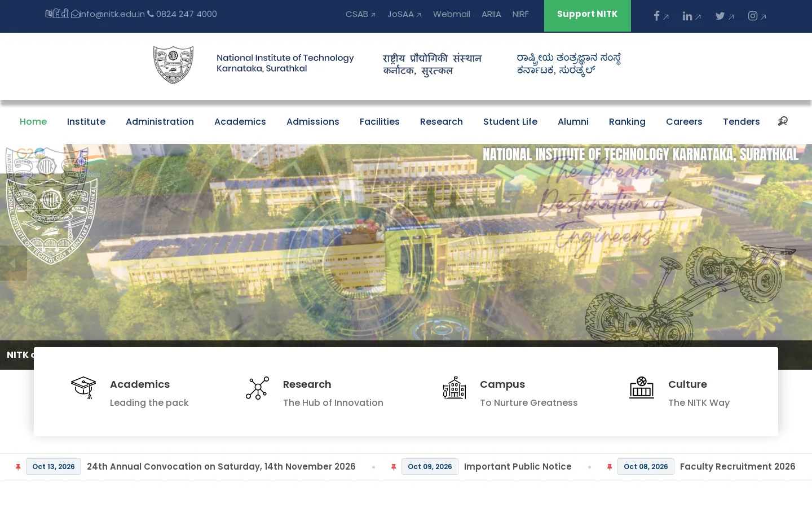Open the Academics navigation menu
This screenshot has width=812, height=508.
pos(240,121)
